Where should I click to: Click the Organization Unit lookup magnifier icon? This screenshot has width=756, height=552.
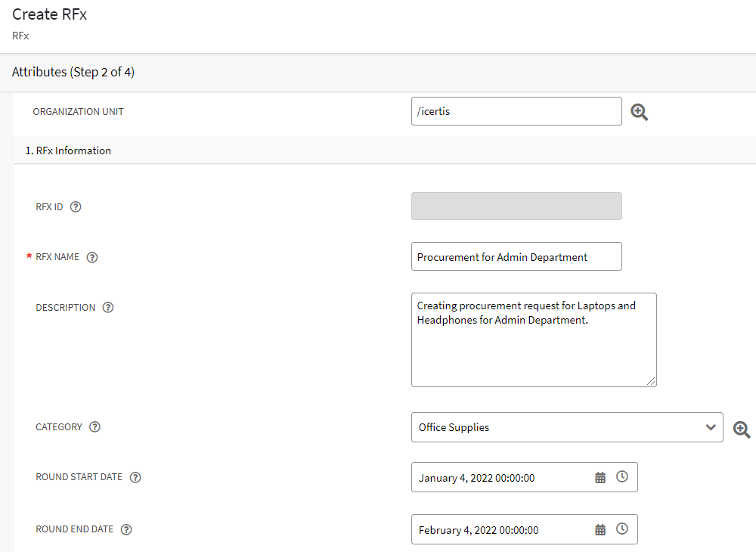point(640,112)
